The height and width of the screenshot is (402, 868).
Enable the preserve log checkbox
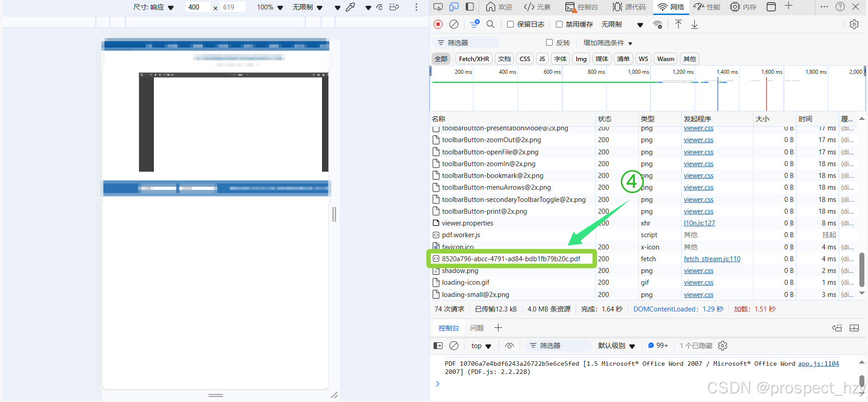(x=510, y=24)
